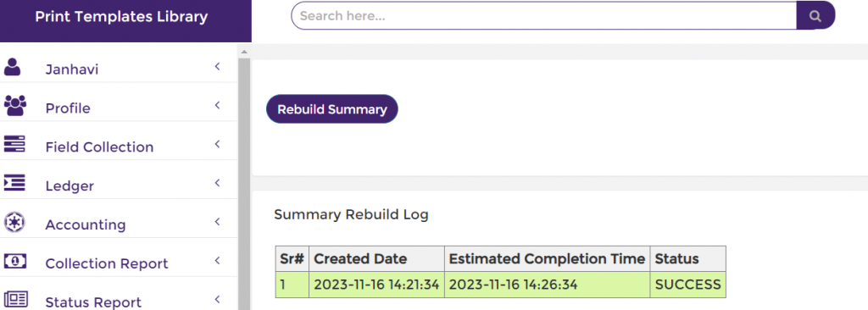
Task: Click the Collection Report money icon
Action: tap(15, 260)
